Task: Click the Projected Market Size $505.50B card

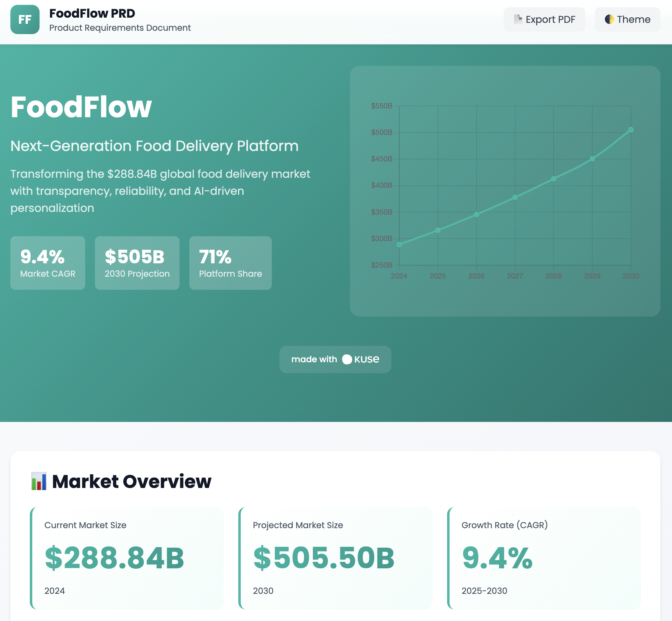Action: pyautogui.click(x=335, y=558)
